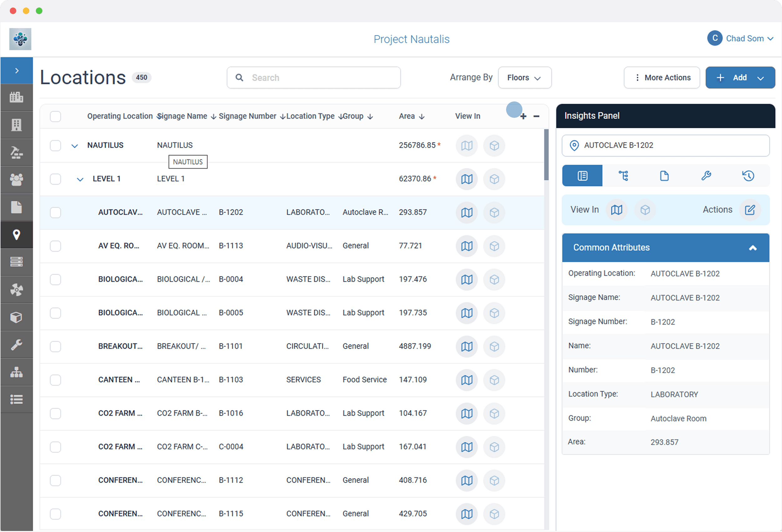The image size is (782, 532).
Task: Zoom in using the plus icon above the list
Action: click(523, 116)
